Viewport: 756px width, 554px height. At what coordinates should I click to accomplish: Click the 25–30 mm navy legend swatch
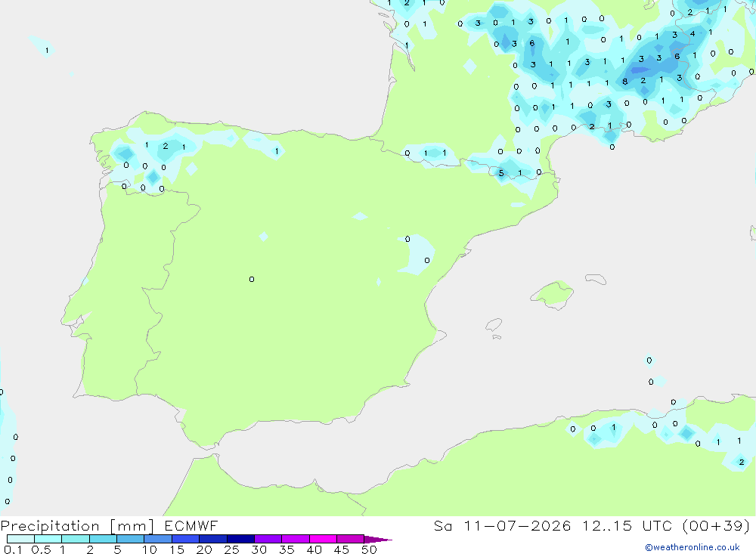[x=240, y=539]
